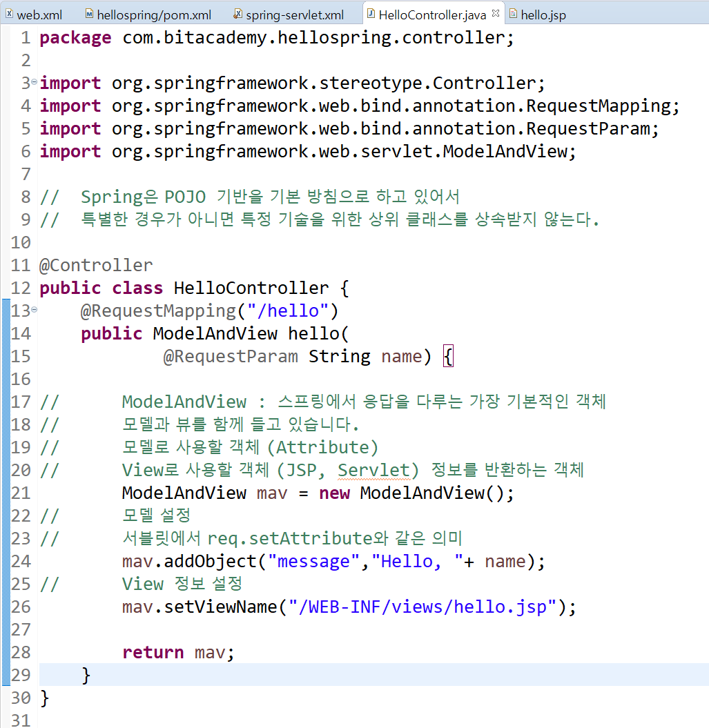
Task: Click the underlined word Servlet on line 20
Action: click(374, 470)
